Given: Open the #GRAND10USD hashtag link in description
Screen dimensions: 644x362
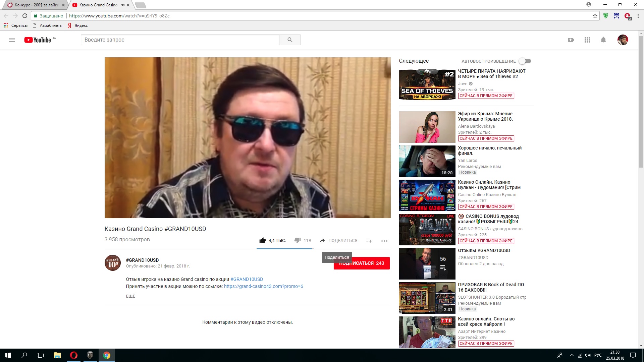Looking at the screenshot, I should [x=247, y=279].
